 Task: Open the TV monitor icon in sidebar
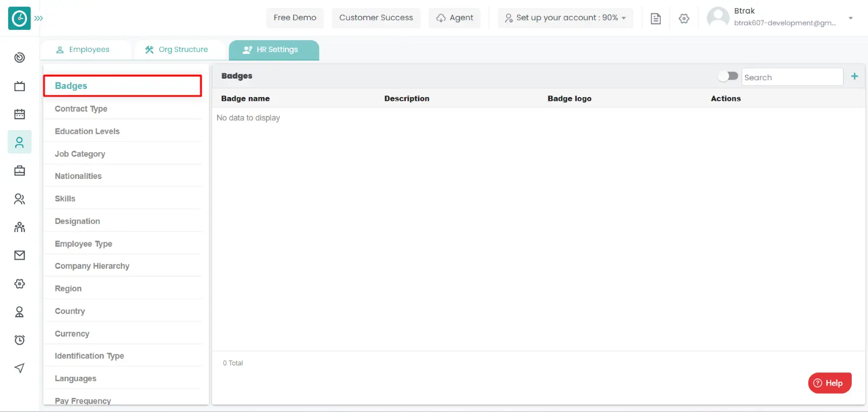20,86
